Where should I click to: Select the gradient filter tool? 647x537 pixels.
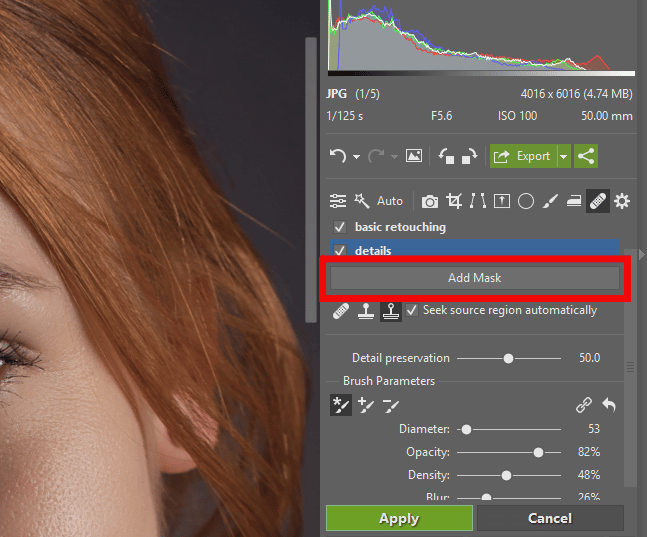[574, 201]
